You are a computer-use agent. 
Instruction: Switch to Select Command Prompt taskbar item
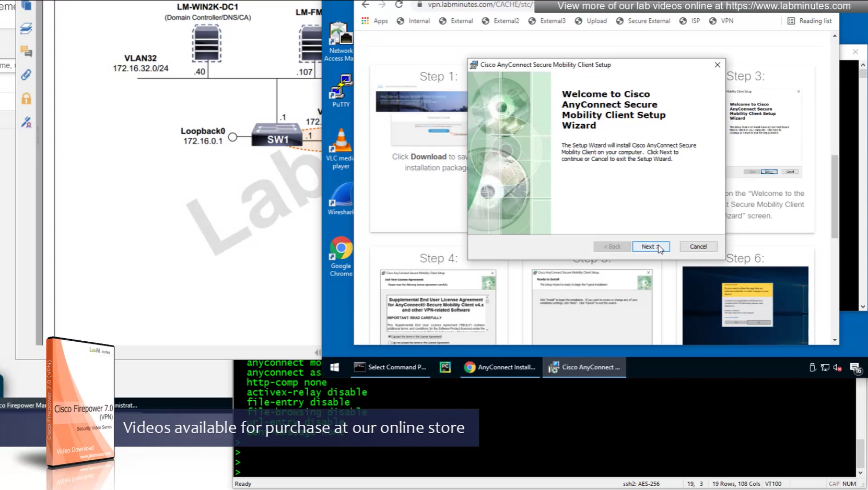click(x=391, y=367)
